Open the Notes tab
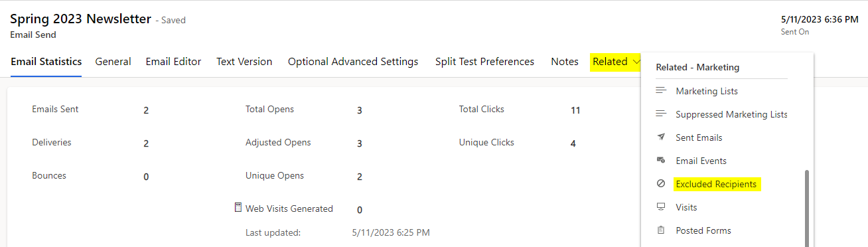Screen dimensions: 868x247 click(565, 62)
